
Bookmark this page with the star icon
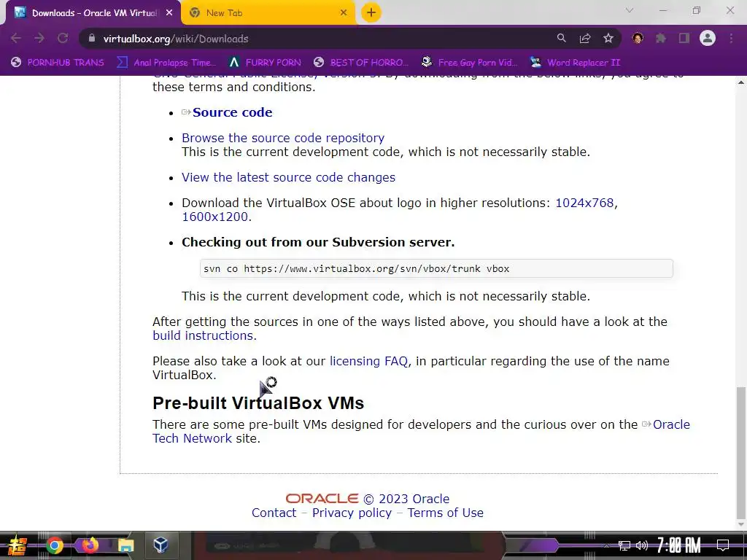pyautogui.click(x=608, y=38)
